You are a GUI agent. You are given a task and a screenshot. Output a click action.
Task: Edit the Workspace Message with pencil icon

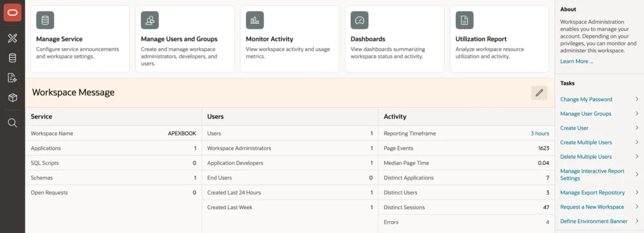coord(539,93)
